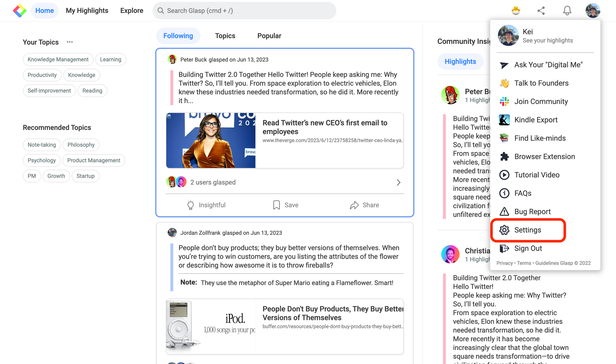Click Sign Out in menu
This screenshot has height=364, width=616.
click(x=528, y=248)
